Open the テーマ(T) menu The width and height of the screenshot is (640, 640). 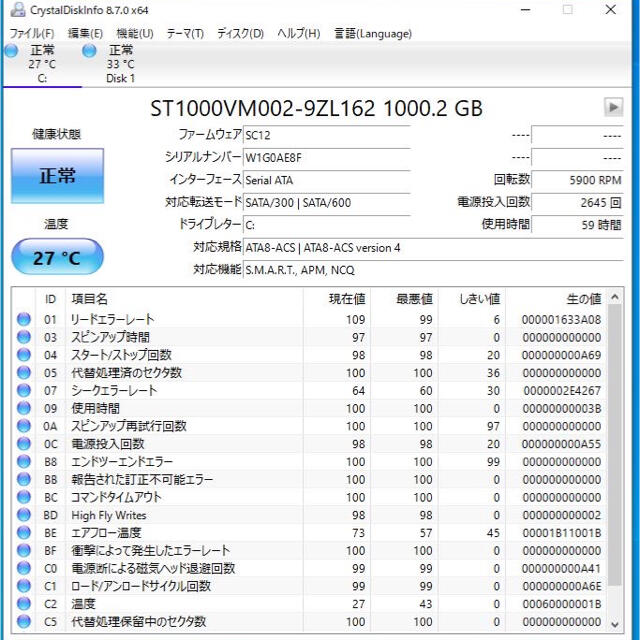tap(185, 33)
